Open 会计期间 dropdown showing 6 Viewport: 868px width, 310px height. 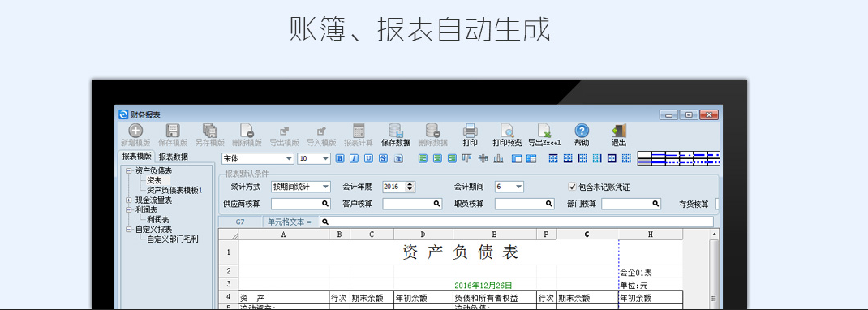tap(518, 187)
